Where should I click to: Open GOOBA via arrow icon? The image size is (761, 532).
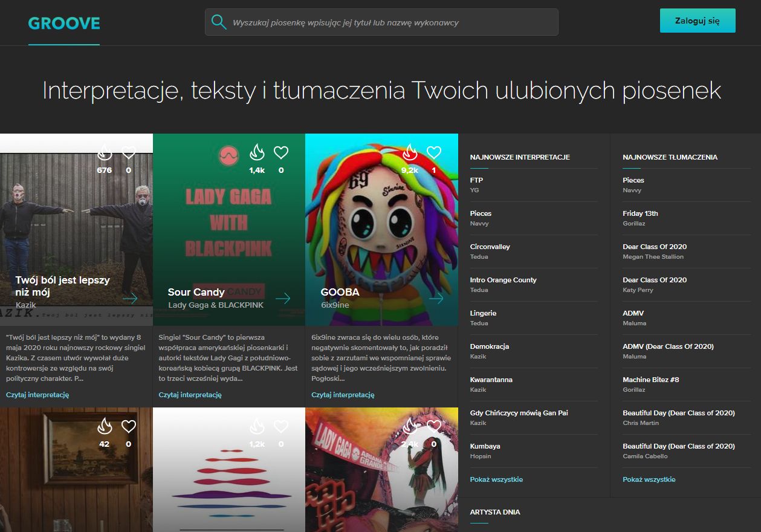pyautogui.click(x=436, y=298)
